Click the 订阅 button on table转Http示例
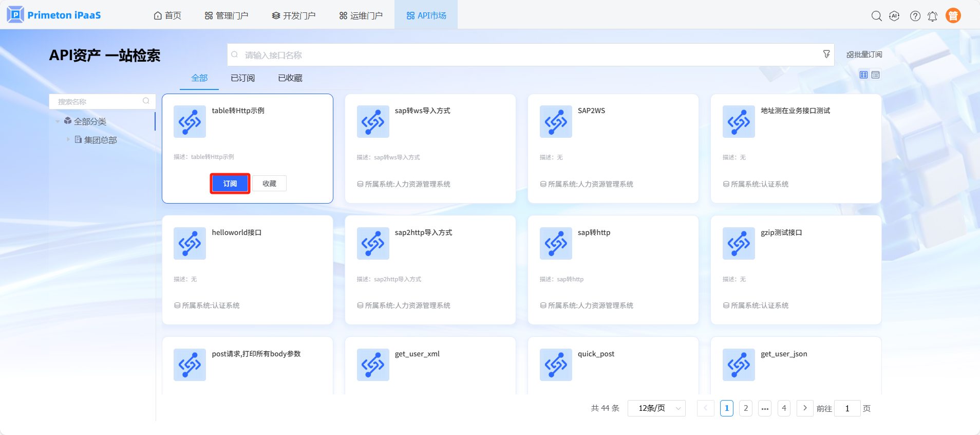Screen dimensions: 980x435 pyautogui.click(x=230, y=184)
